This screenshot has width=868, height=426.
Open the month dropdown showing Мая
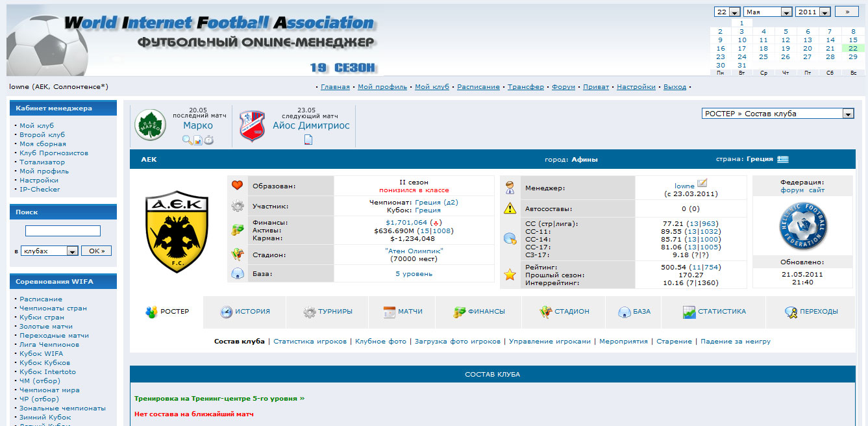click(768, 12)
